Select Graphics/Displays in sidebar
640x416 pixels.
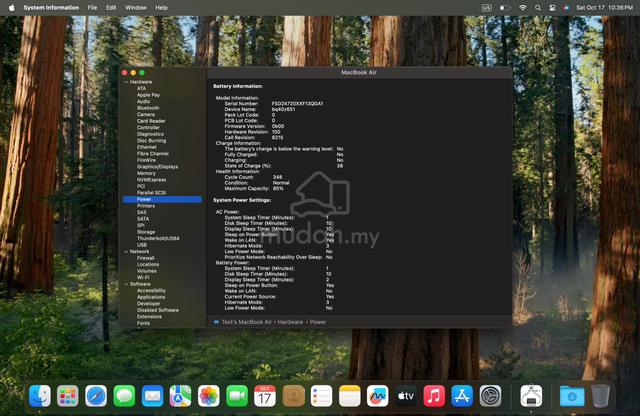(x=157, y=167)
